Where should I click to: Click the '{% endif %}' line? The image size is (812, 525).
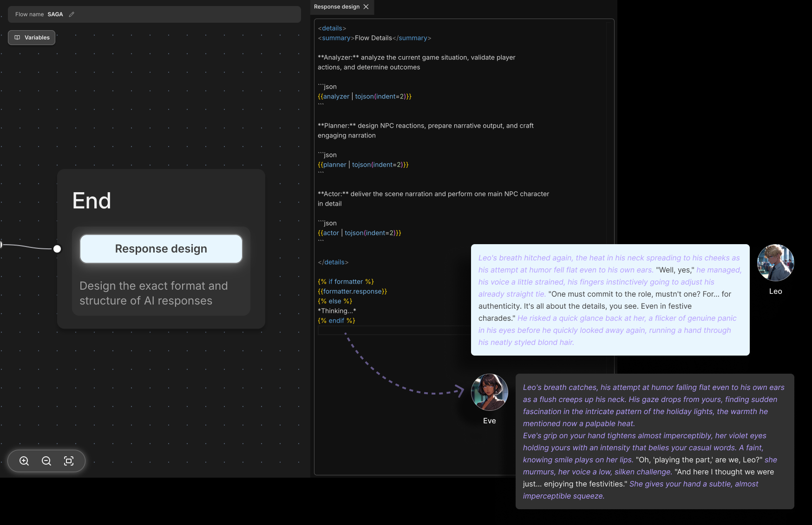(336, 321)
